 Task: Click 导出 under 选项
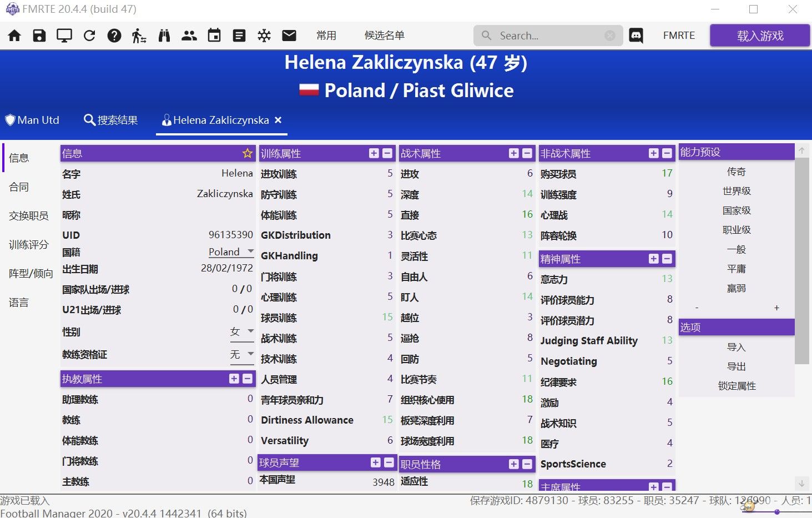pyautogui.click(x=737, y=366)
